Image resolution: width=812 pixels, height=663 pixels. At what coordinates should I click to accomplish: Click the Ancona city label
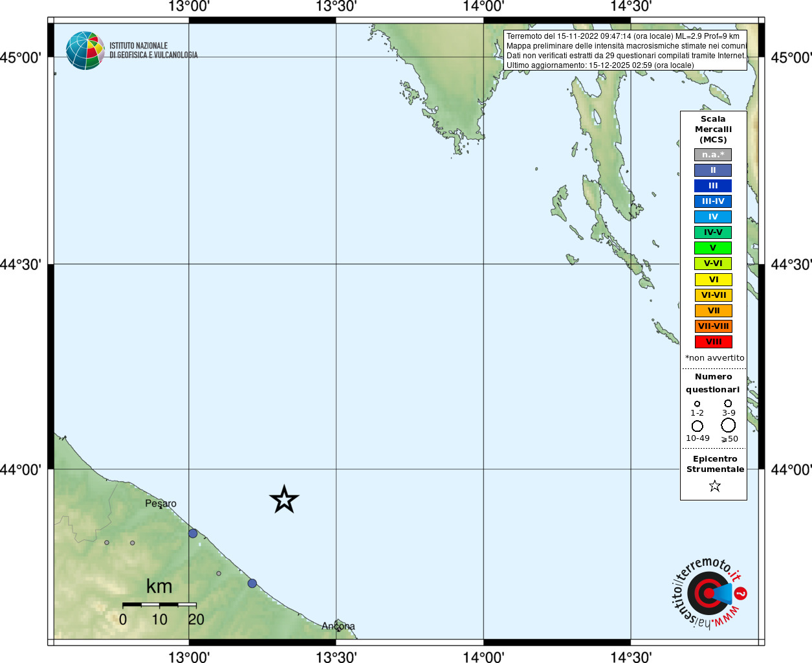tap(338, 626)
